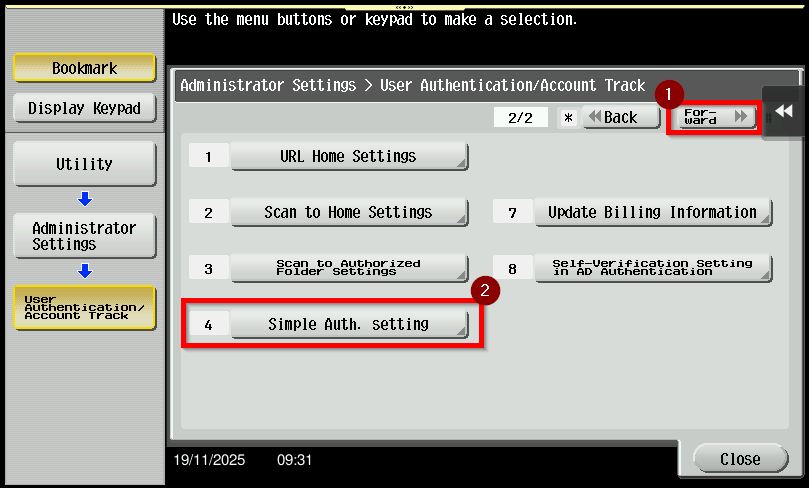Click the double-arrow panel slide-out icon

[784, 112]
